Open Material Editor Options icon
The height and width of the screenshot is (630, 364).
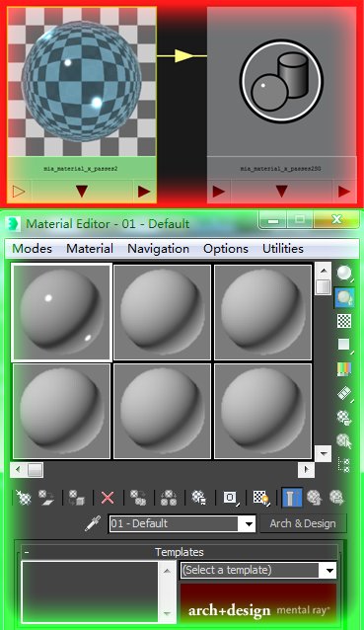344,418
